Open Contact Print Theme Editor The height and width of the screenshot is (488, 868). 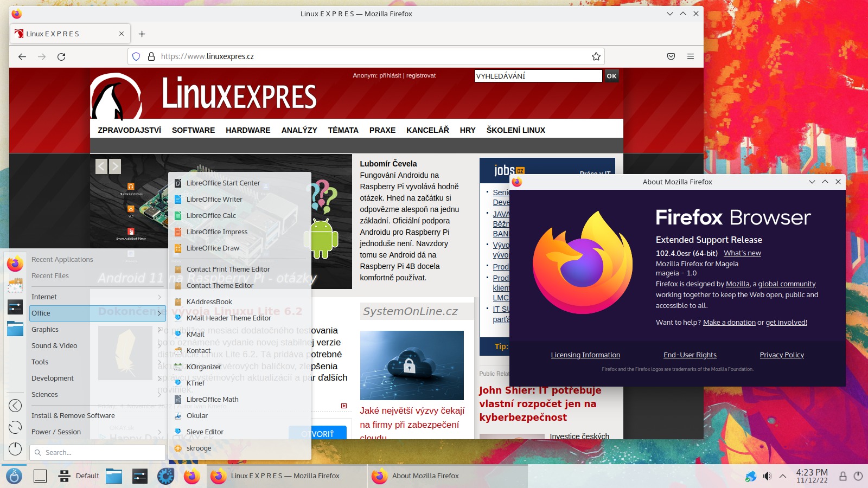239,269
